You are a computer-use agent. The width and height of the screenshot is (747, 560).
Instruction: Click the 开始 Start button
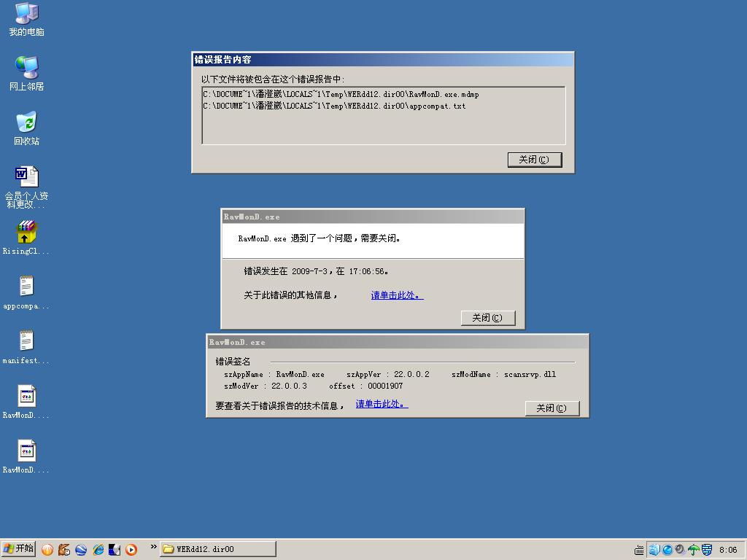18,548
